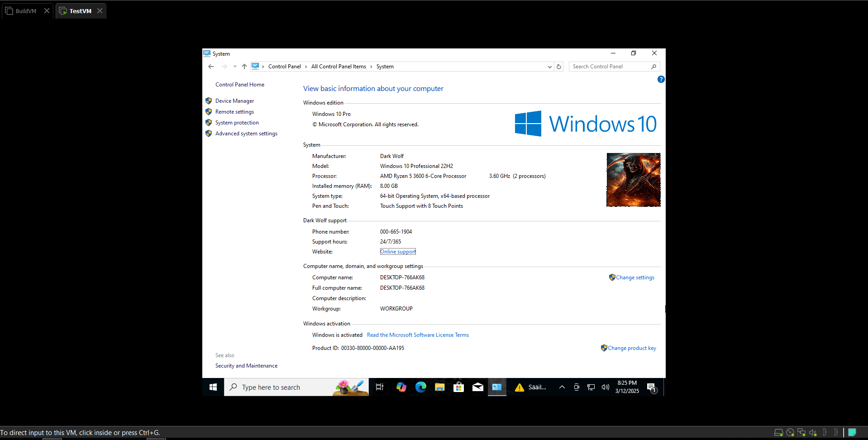Click the refresh button in address bar

point(559,67)
